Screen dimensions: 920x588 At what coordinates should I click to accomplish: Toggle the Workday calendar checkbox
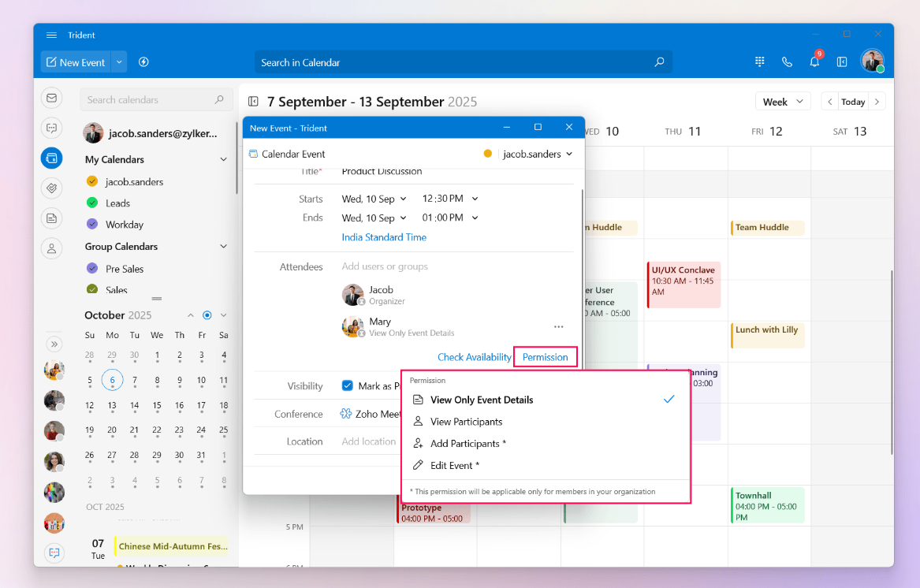pyautogui.click(x=92, y=224)
